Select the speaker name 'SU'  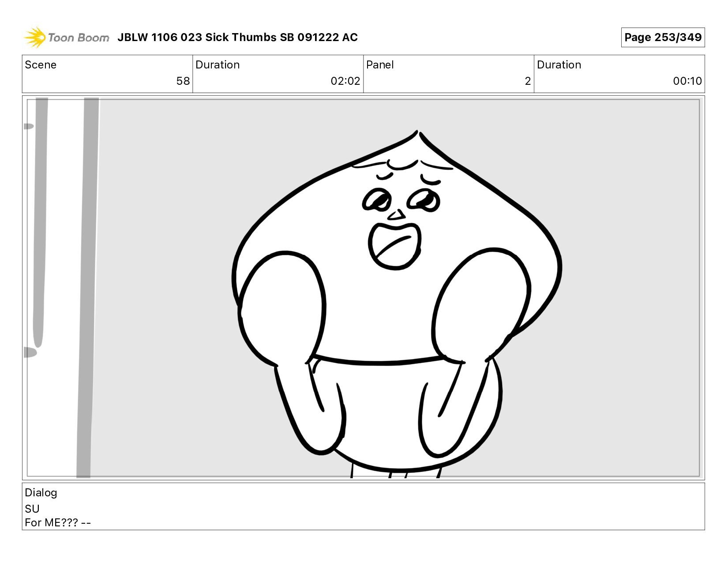(32, 509)
